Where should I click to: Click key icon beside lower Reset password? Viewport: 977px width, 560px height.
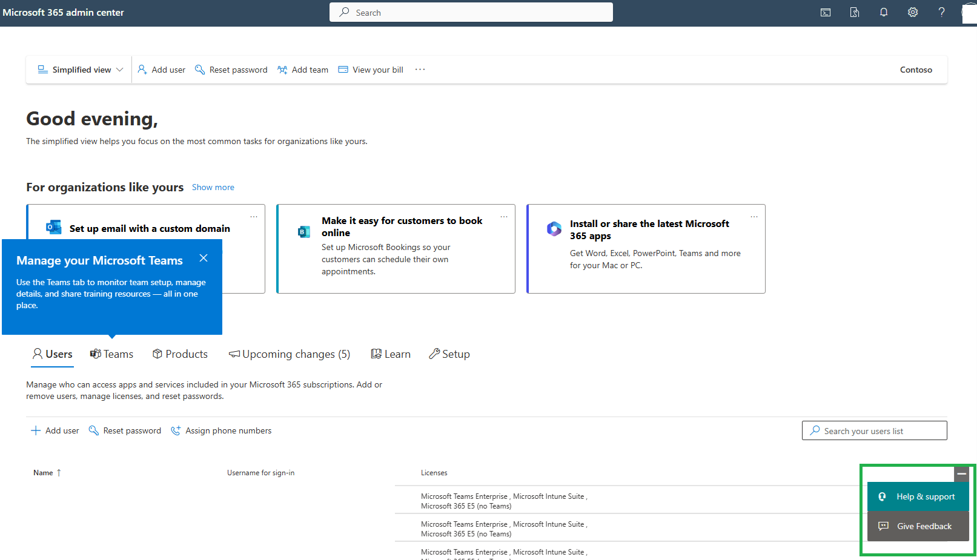[x=94, y=430]
